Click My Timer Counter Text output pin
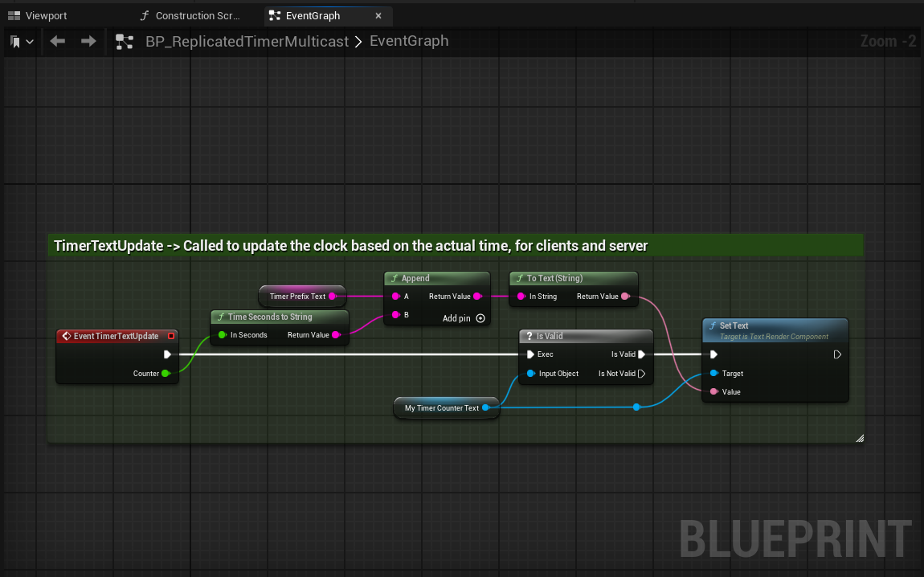Image resolution: width=924 pixels, height=577 pixels. 486,407
